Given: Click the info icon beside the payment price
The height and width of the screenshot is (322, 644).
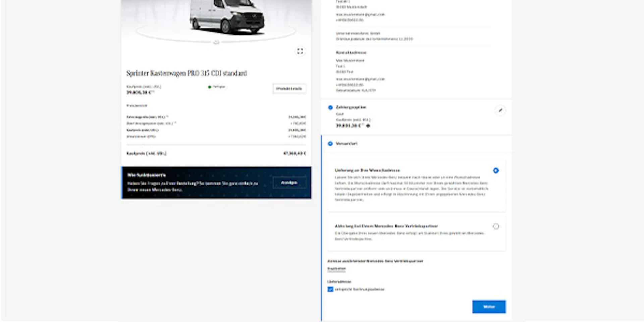Looking at the screenshot, I should point(368,126).
